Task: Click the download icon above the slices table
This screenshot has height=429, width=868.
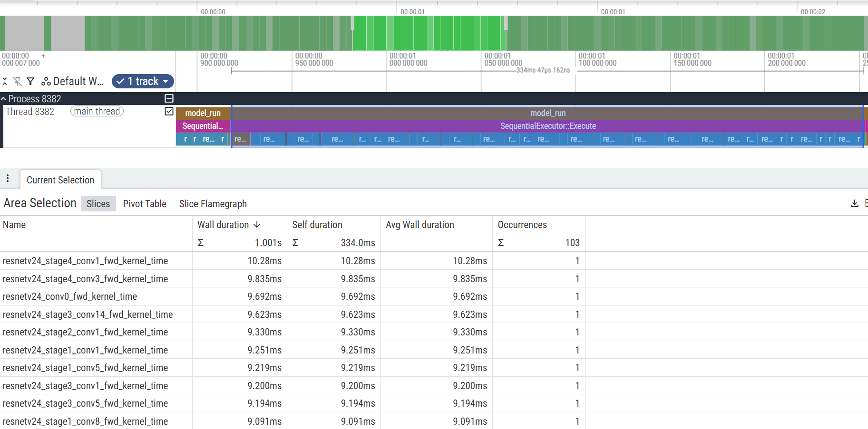Action: 854,203
